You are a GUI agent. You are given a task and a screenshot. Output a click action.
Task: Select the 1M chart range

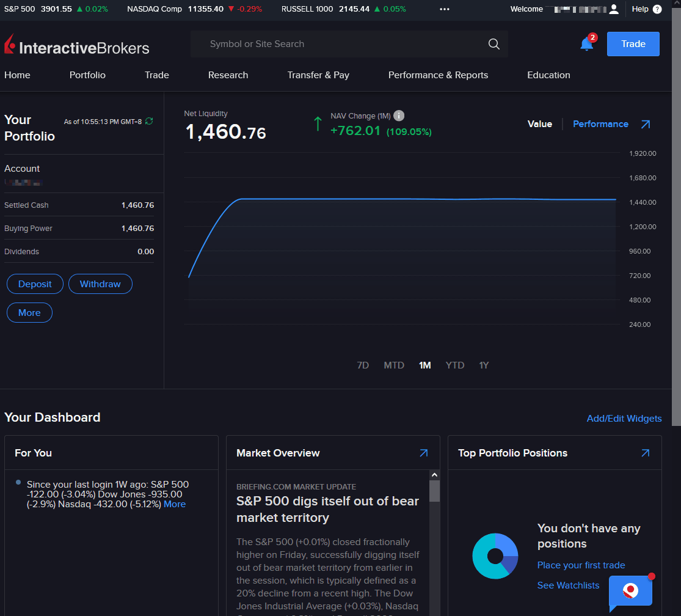pos(424,365)
